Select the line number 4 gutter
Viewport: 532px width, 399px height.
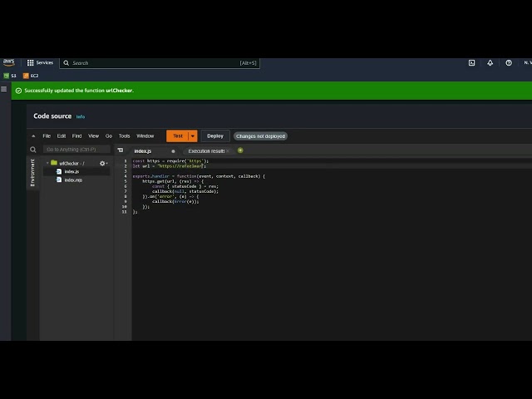pyautogui.click(x=126, y=176)
